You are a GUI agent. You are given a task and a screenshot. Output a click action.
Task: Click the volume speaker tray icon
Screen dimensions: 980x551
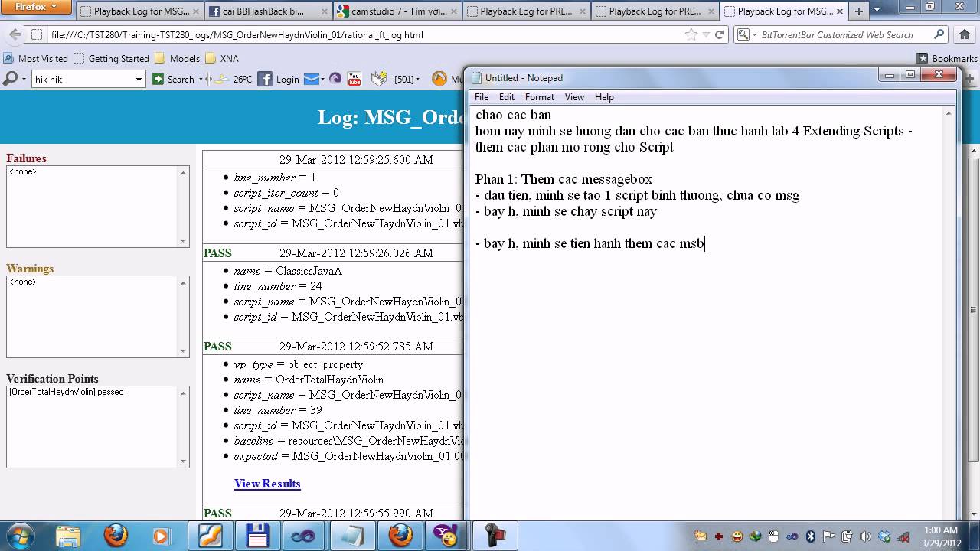pos(865,536)
